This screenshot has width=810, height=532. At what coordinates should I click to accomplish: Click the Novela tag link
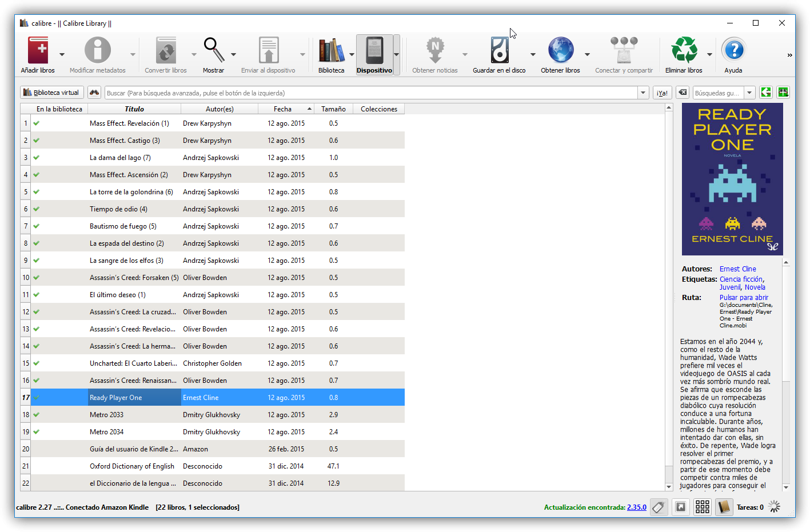click(x=755, y=287)
